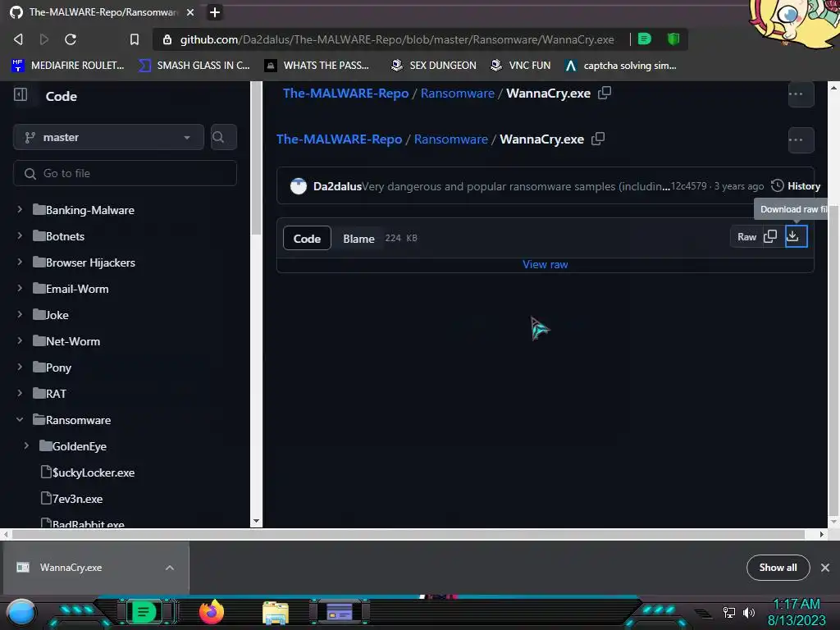The width and height of the screenshot is (840, 630).
Task: Expand the GoldenEye subfolder
Action: [x=26, y=445]
